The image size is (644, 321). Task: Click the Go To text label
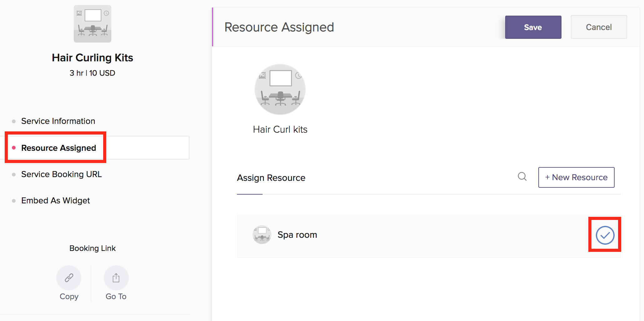click(x=116, y=296)
